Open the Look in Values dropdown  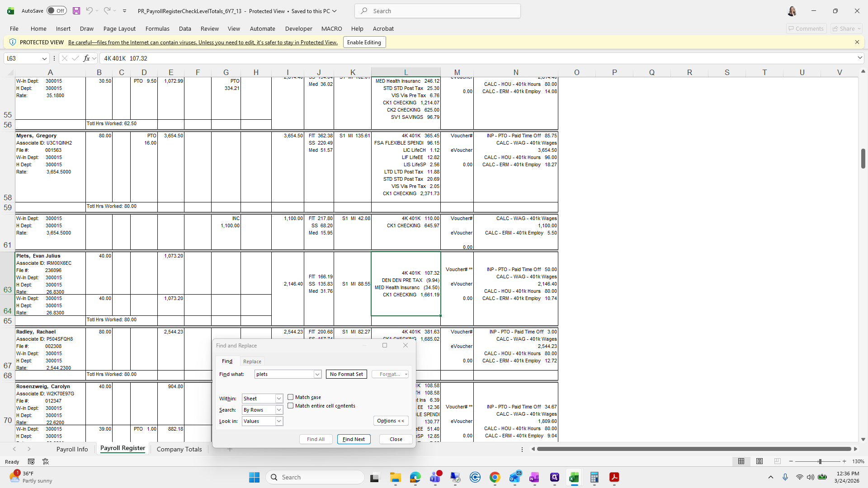coord(279,421)
